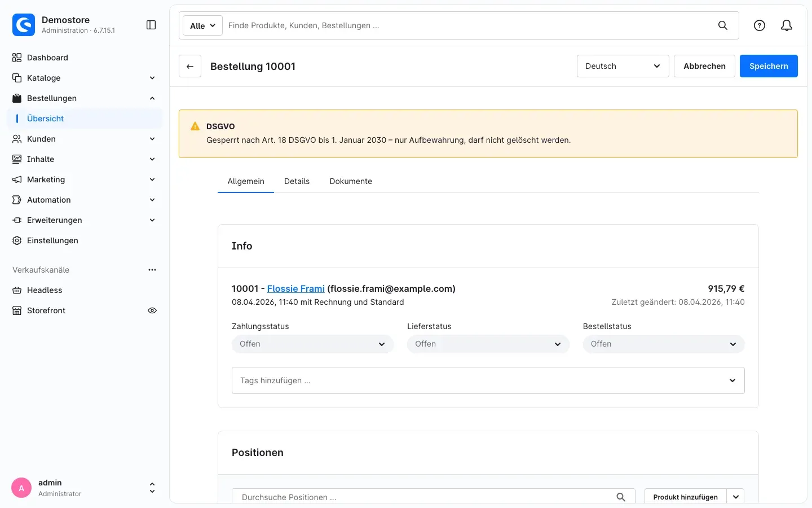Click the Erweiterungen plug icon

(x=17, y=220)
